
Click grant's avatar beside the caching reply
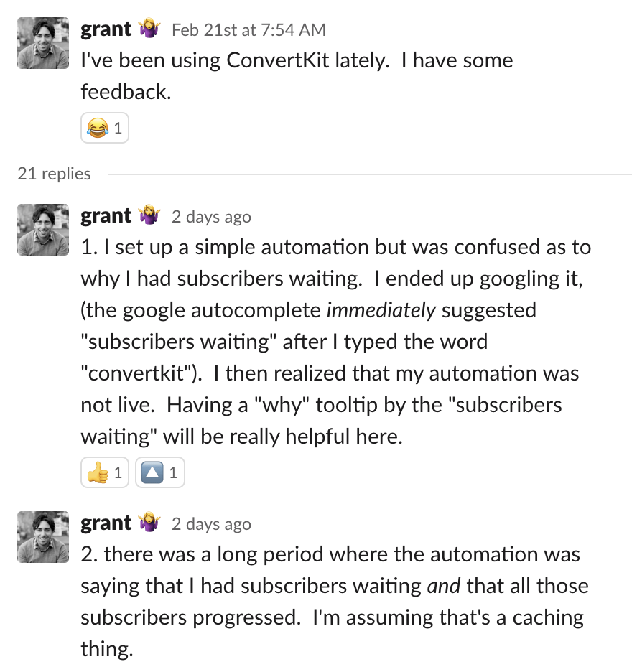(43, 537)
